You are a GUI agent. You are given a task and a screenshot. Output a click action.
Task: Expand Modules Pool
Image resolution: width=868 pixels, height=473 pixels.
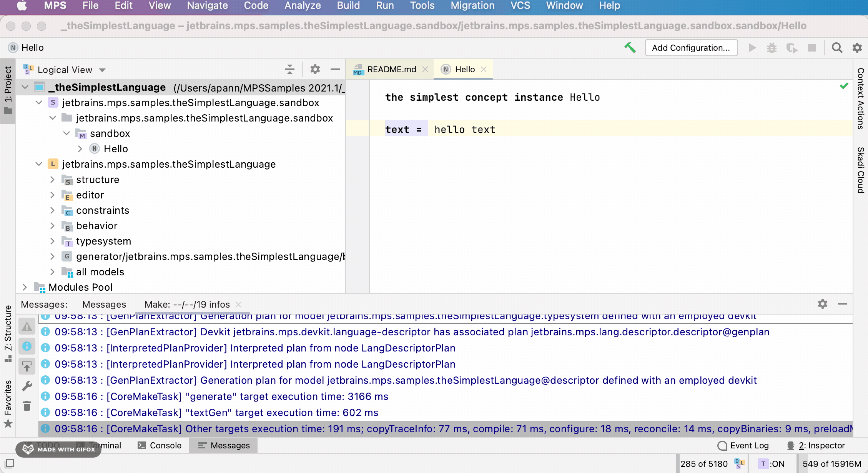tap(25, 287)
